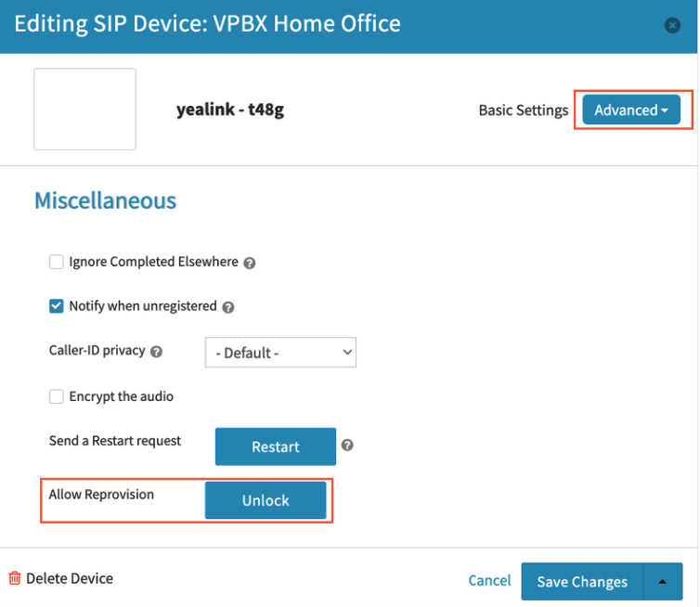Click help icon next to Notify when unregistered
This screenshot has width=700, height=607.
point(228,307)
